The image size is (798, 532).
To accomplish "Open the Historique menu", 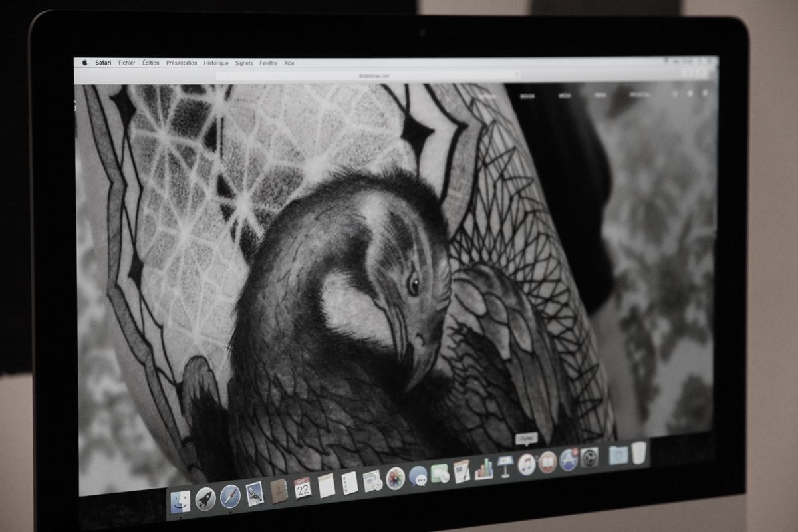I will 216,63.
